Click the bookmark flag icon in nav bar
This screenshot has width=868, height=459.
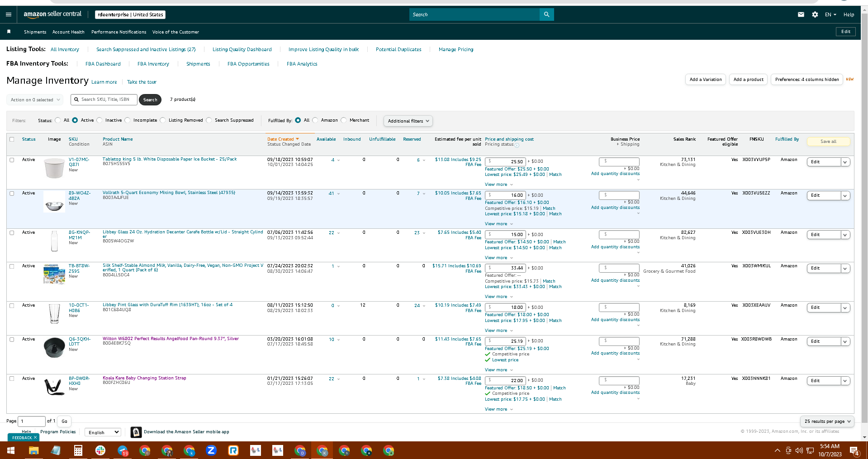point(9,32)
